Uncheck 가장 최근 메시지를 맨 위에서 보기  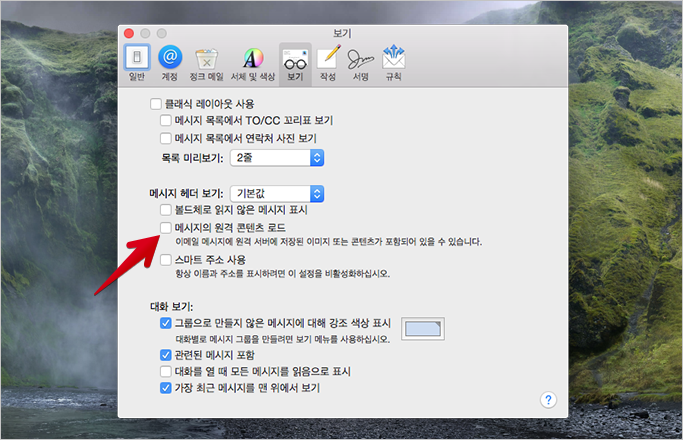point(166,388)
